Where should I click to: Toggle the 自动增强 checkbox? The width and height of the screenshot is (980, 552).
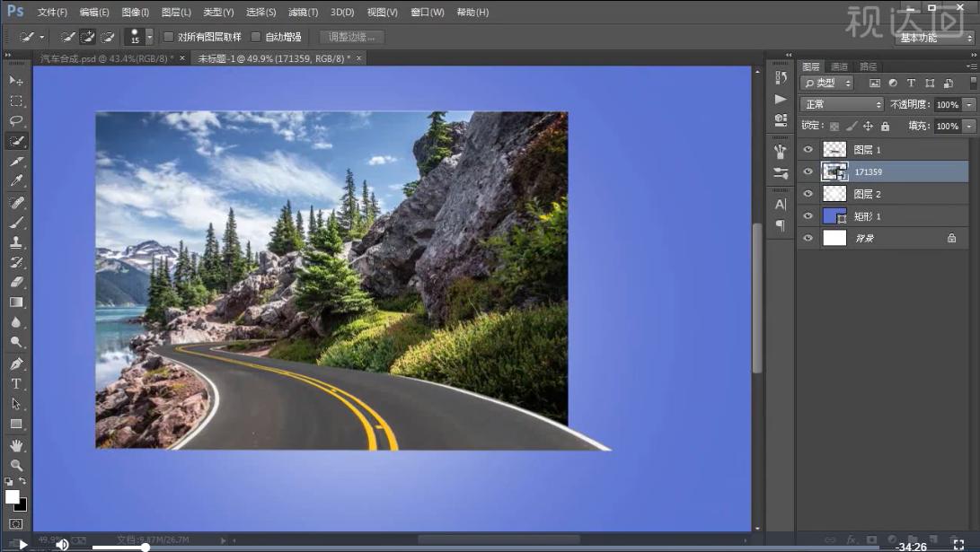[256, 37]
